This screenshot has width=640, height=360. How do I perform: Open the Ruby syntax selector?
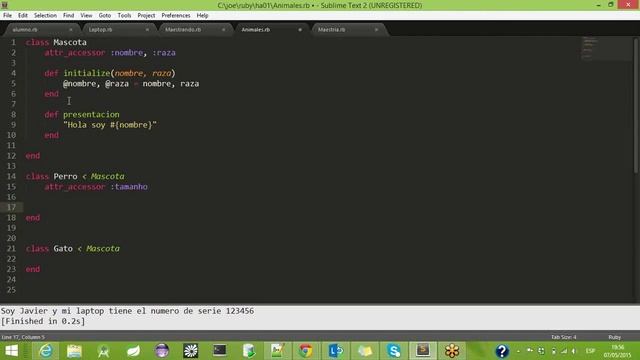click(x=614, y=337)
